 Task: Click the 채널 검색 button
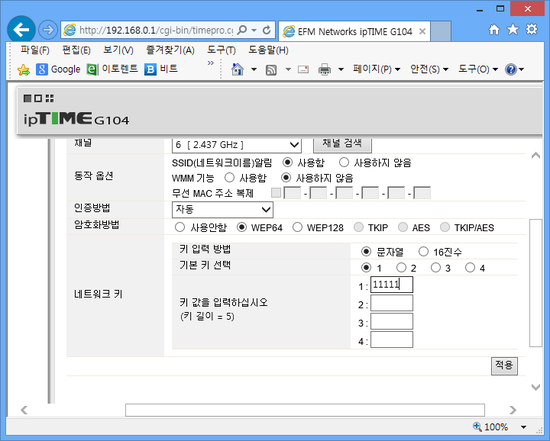[342, 143]
